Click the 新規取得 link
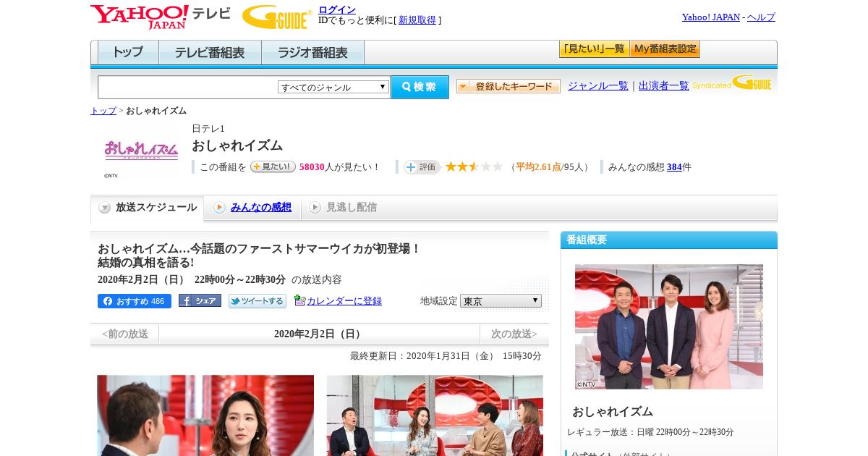The image size is (868, 456). pyautogui.click(x=417, y=20)
